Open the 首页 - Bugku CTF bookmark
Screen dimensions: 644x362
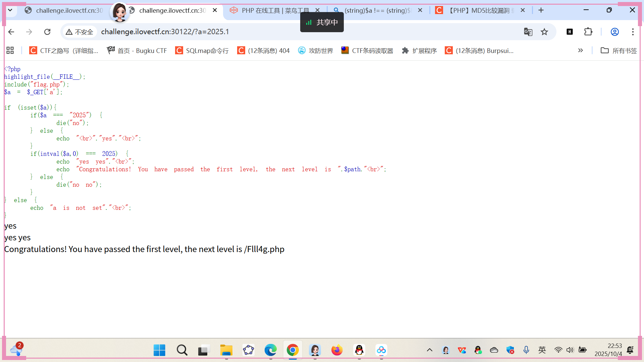point(137,51)
